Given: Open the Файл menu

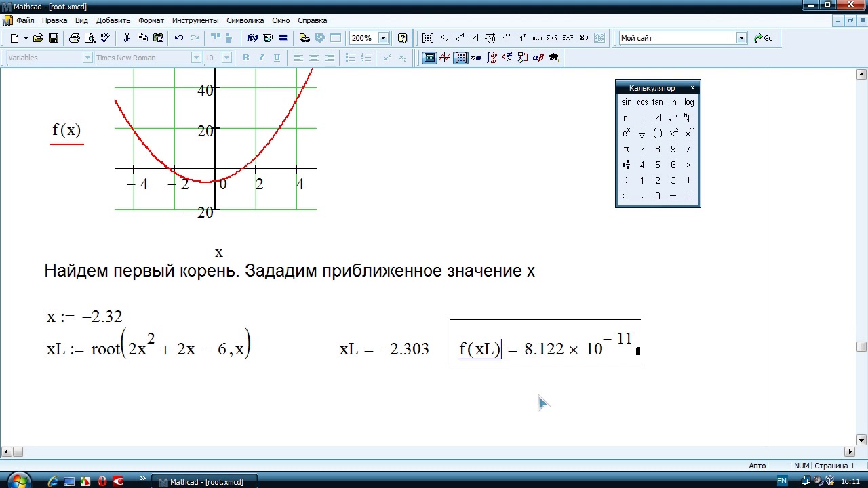Looking at the screenshot, I should 25,20.
